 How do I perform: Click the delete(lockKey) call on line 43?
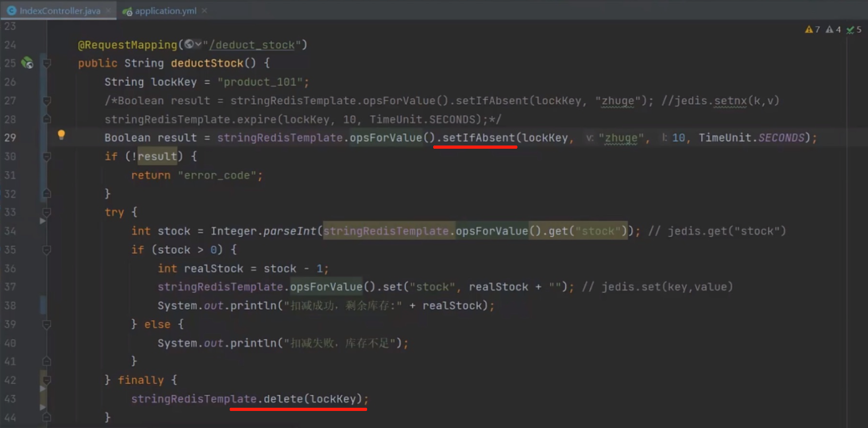click(x=312, y=399)
